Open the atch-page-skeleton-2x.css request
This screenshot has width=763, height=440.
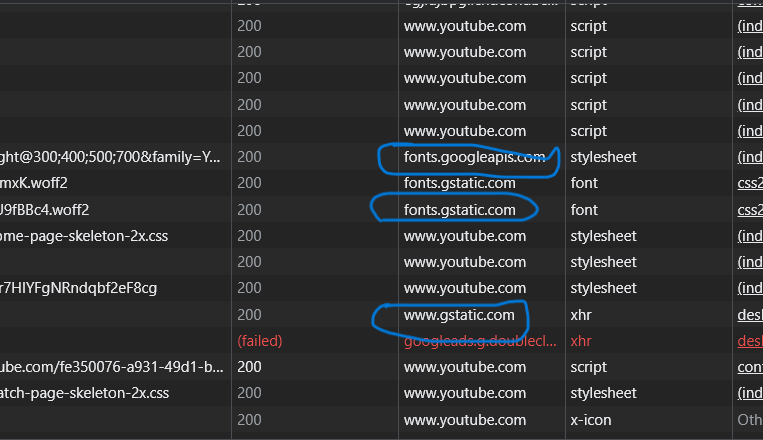tap(84, 393)
